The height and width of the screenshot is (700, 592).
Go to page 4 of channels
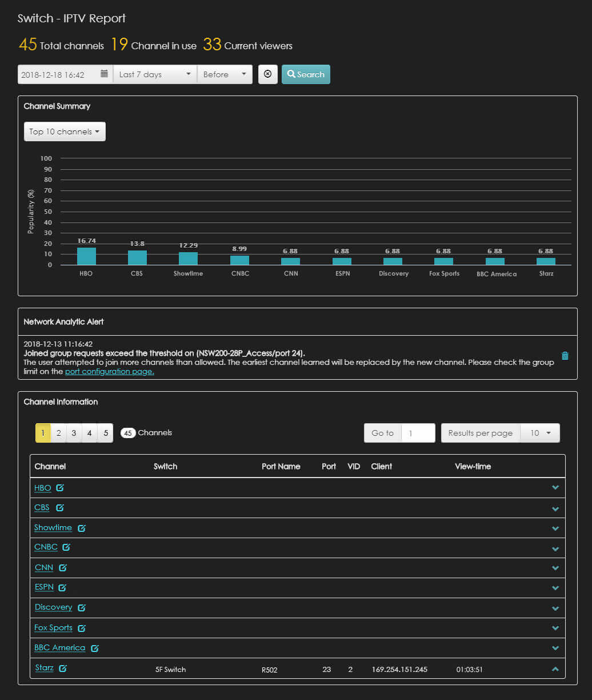point(89,433)
